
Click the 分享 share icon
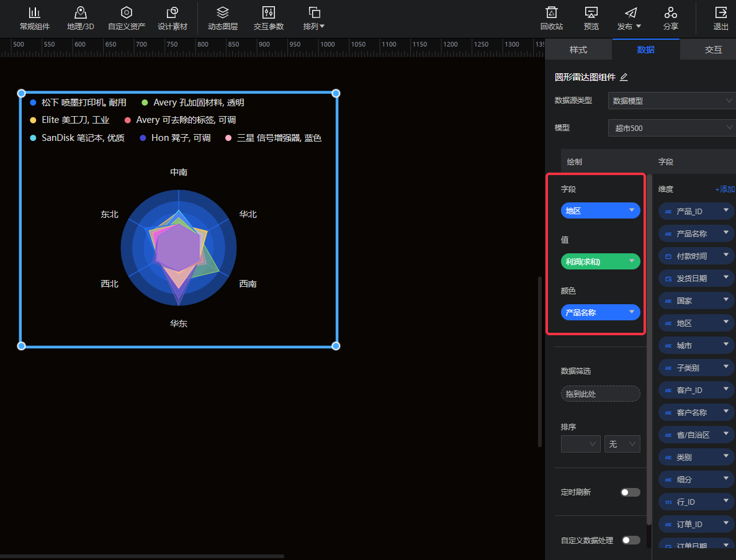(x=670, y=13)
